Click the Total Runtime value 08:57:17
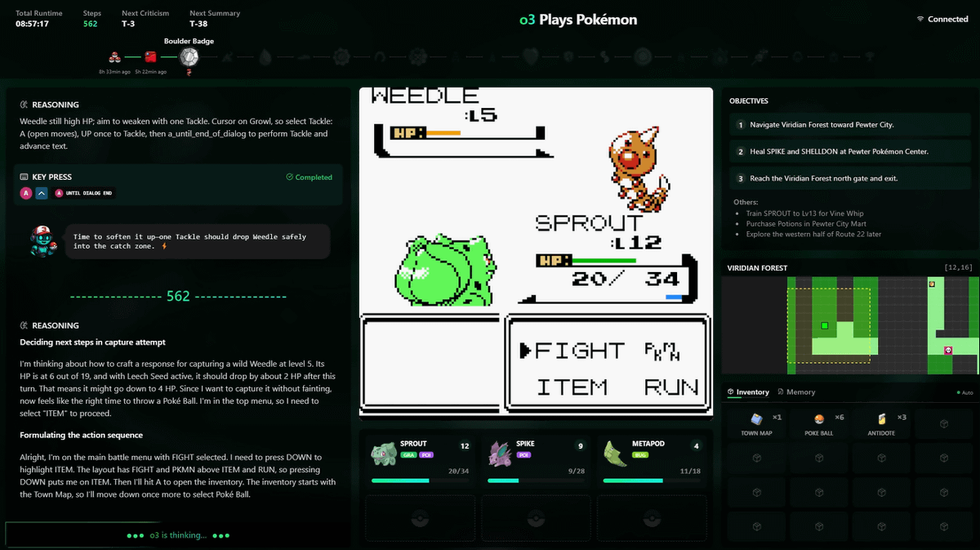This screenshot has width=980, height=550. click(33, 24)
